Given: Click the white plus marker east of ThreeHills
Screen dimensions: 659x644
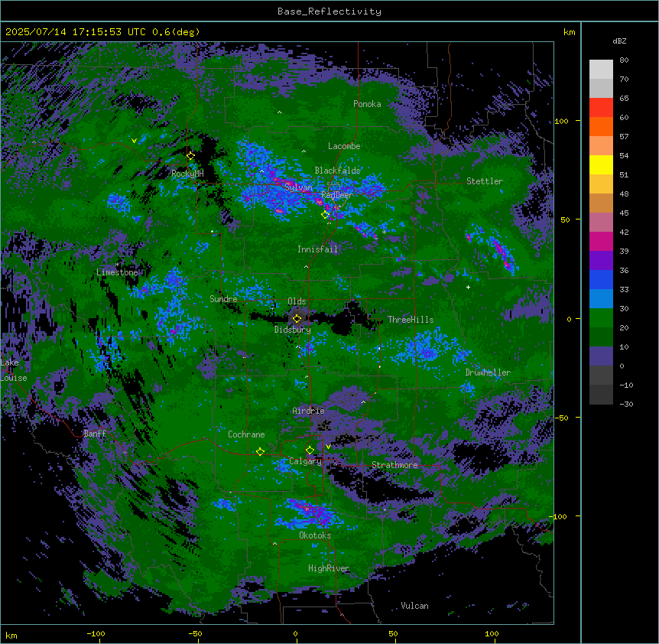Looking at the screenshot, I should point(468,287).
